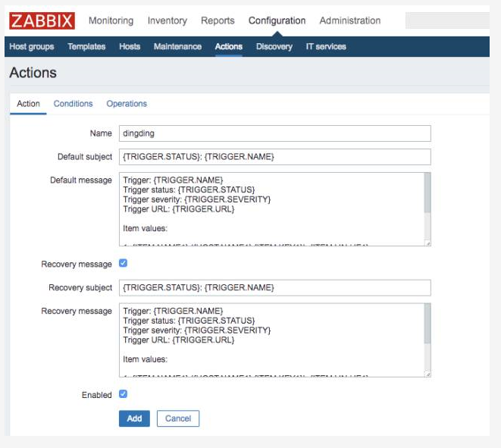Image resolution: width=501 pixels, height=448 pixels.
Task: Toggle the Enabled checkbox
Action: [123, 394]
